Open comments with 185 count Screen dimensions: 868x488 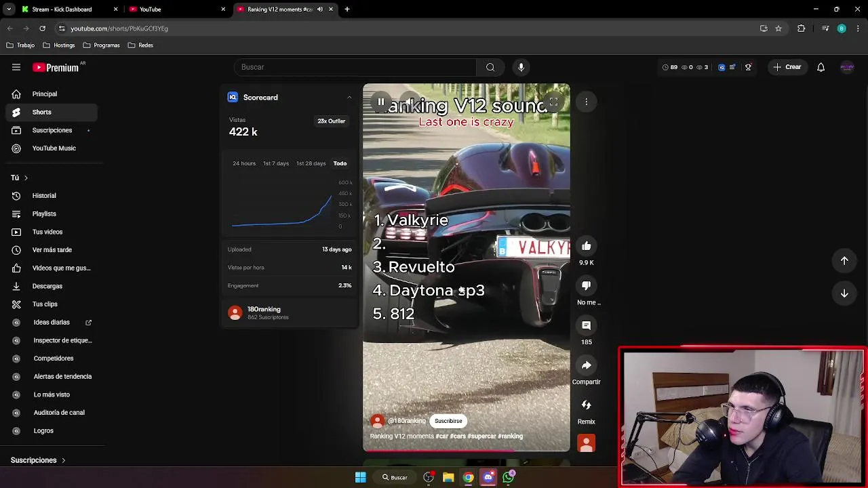[x=587, y=326]
